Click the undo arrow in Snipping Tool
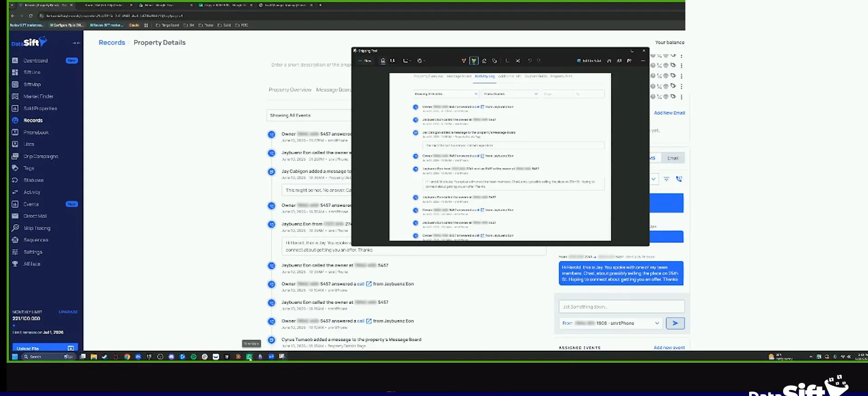 tap(530, 61)
